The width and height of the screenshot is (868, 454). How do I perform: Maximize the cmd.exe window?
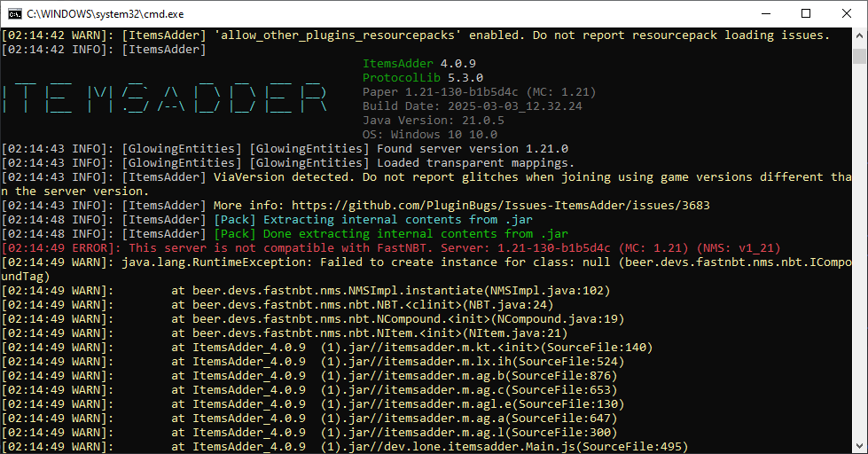pos(806,14)
